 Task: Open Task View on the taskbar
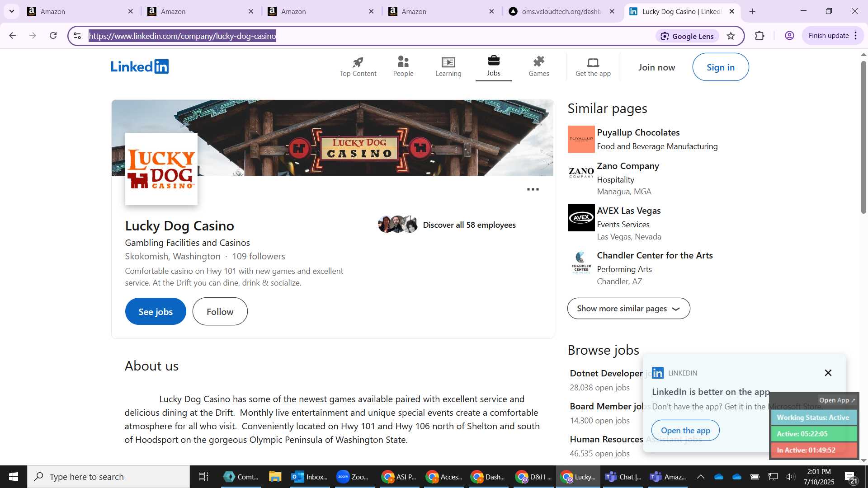(x=203, y=477)
